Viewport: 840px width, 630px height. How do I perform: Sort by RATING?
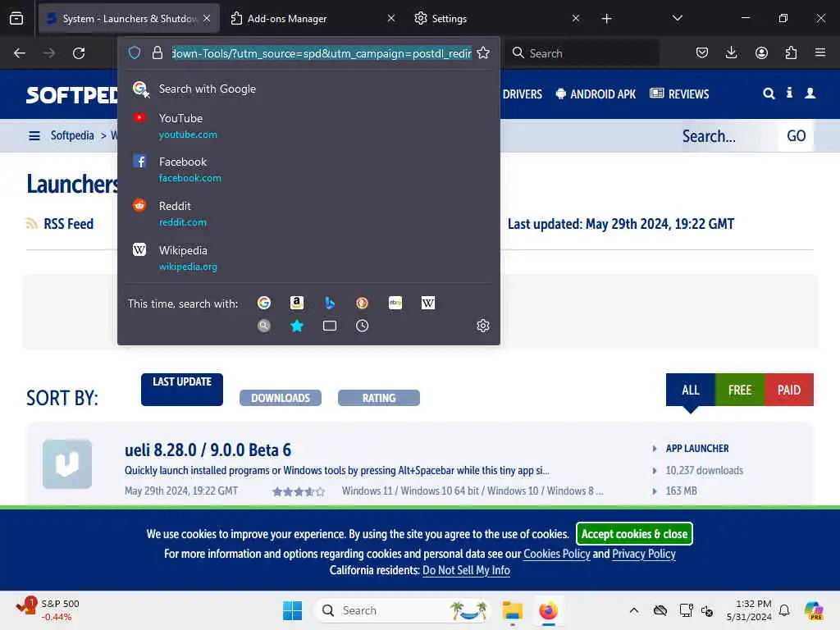[x=379, y=398]
